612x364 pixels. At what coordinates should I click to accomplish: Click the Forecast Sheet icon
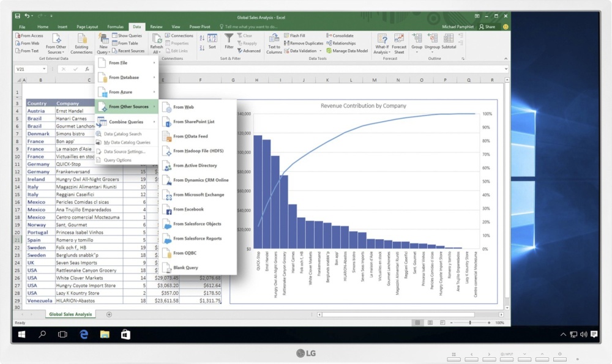tap(399, 43)
